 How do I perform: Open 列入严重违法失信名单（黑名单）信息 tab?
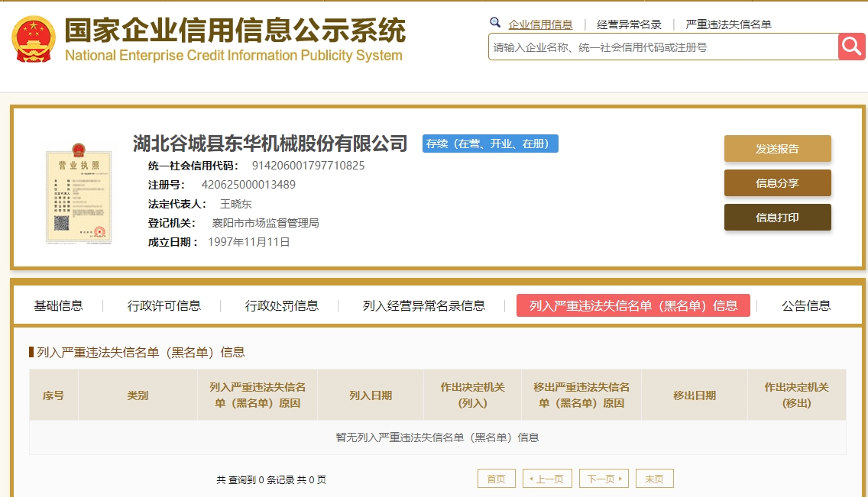633,305
